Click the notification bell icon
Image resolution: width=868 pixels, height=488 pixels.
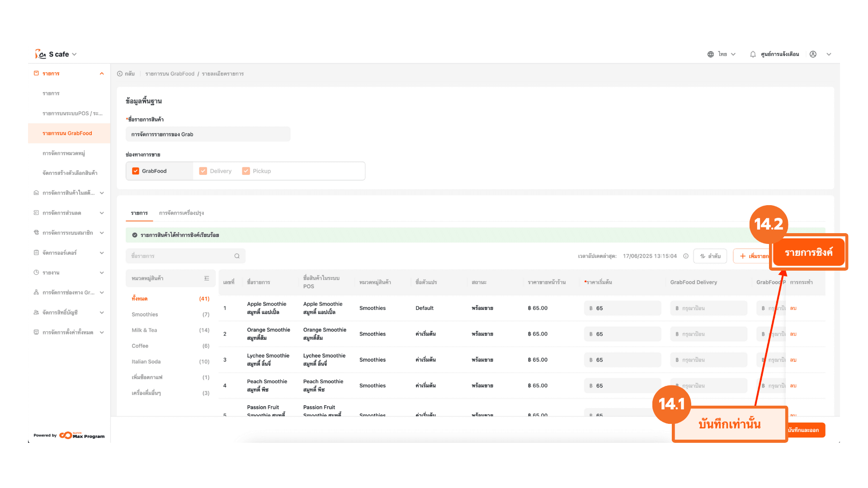(x=753, y=54)
